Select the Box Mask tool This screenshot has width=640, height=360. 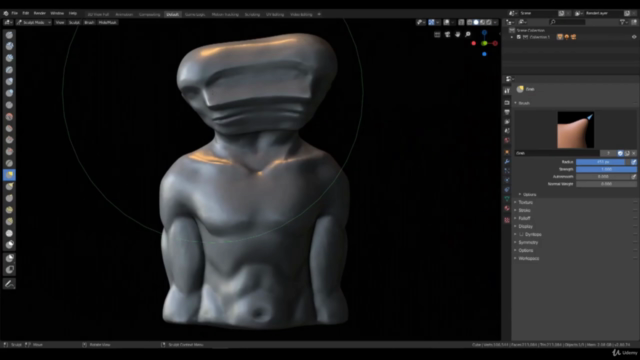[x=9, y=258]
